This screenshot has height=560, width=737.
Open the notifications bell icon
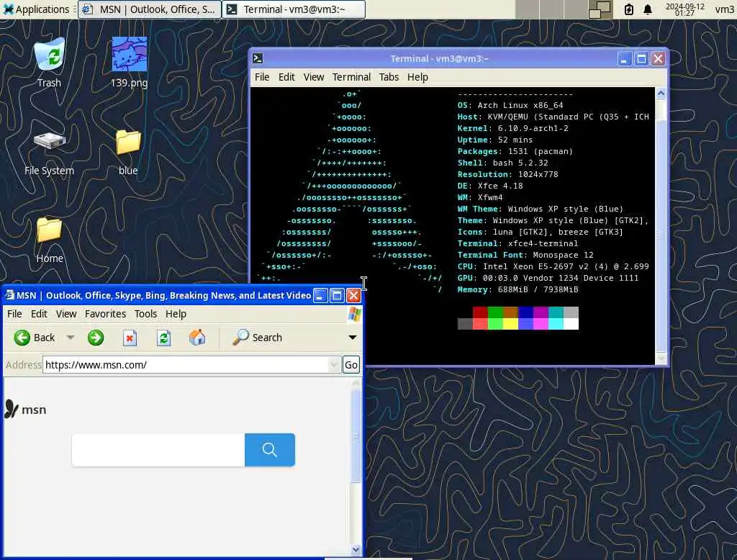(648, 9)
